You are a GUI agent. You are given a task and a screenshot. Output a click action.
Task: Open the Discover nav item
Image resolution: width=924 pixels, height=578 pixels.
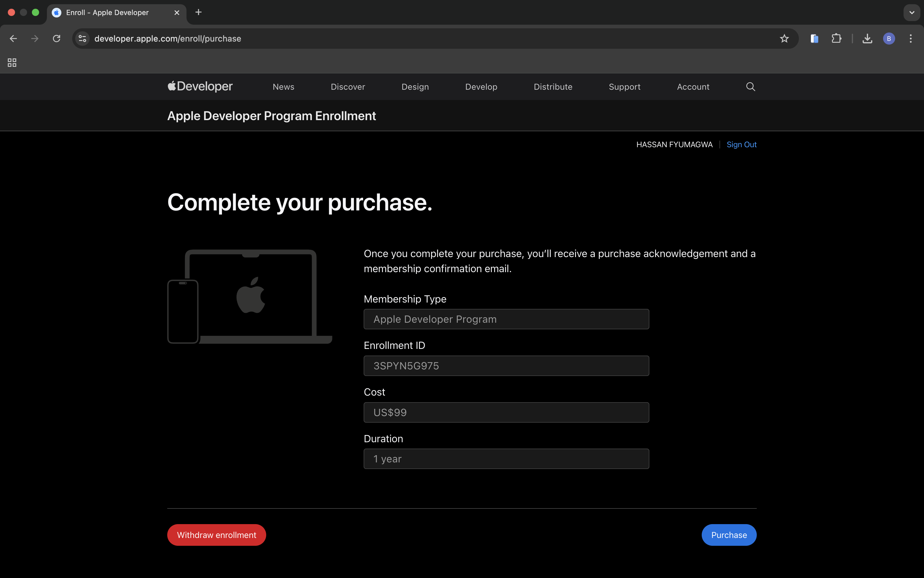pos(348,87)
